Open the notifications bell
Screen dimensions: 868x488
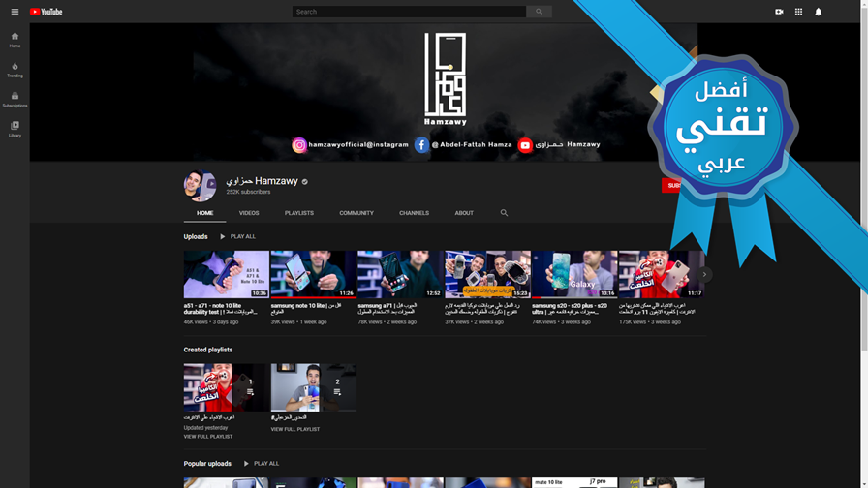point(819,12)
